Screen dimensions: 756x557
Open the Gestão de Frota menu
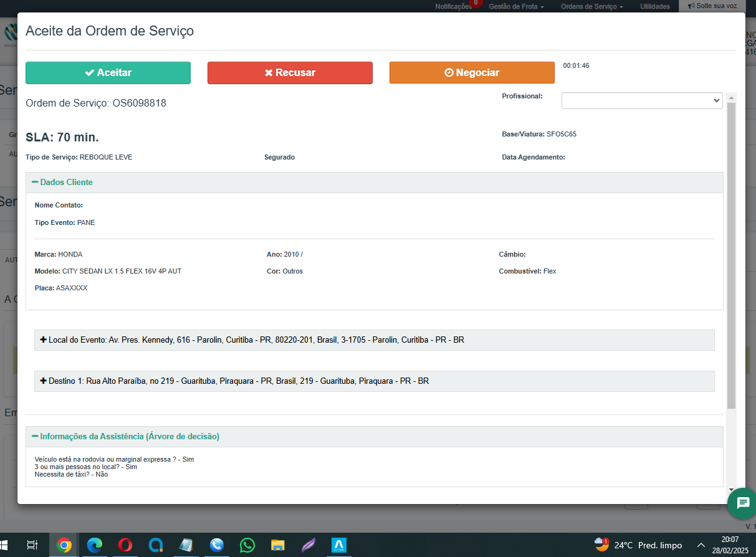point(516,6)
